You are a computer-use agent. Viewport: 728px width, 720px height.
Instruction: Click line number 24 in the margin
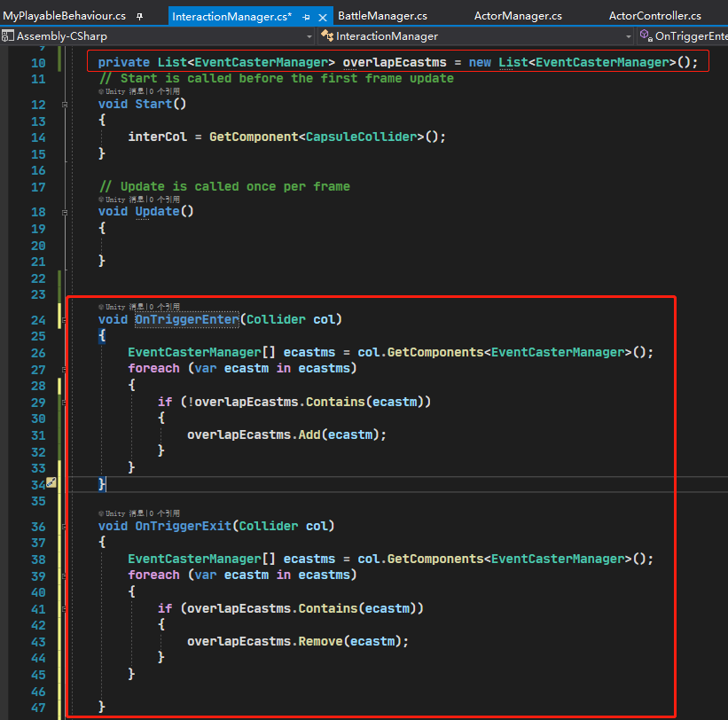(x=38, y=320)
